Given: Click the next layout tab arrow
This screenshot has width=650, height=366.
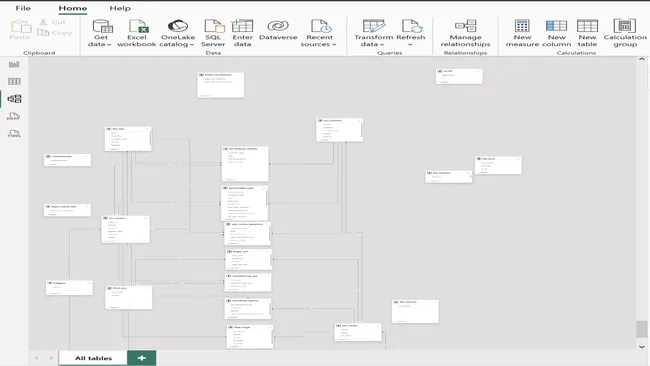Looking at the screenshot, I should click(x=51, y=358).
